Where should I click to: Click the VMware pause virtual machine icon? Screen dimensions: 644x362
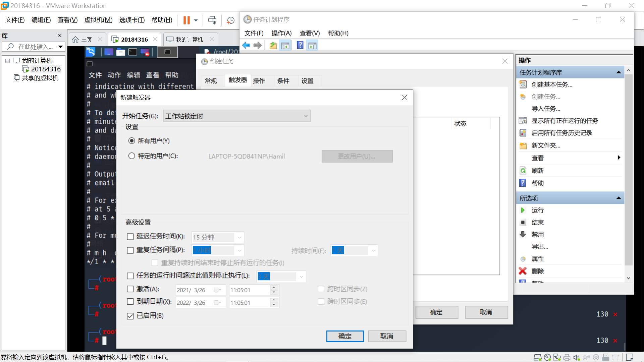click(x=186, y=20)
